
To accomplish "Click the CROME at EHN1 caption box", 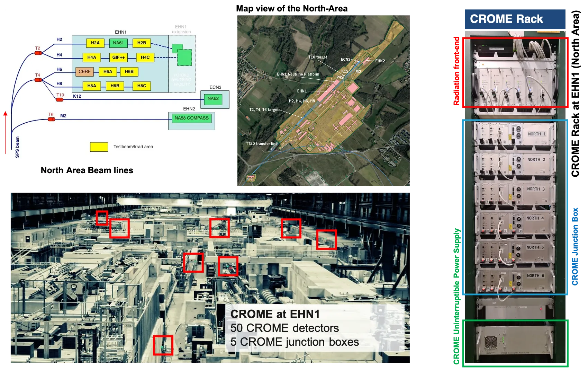I will (315, 328).
